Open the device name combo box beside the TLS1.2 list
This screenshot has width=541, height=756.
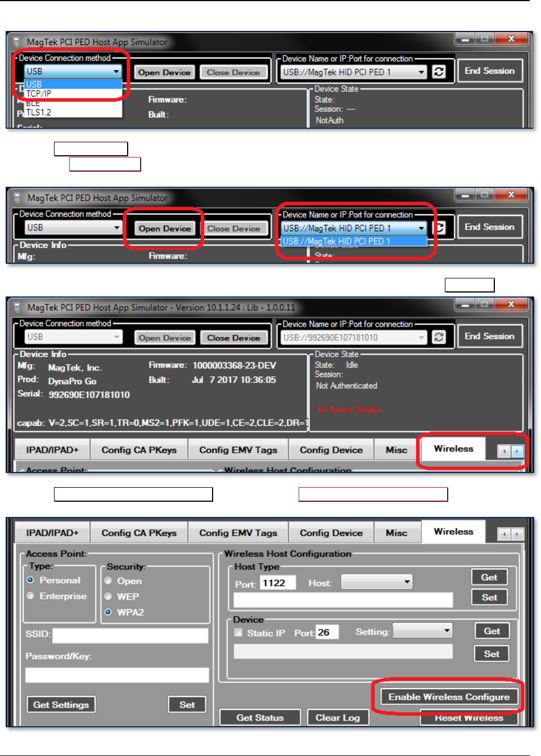354,72
